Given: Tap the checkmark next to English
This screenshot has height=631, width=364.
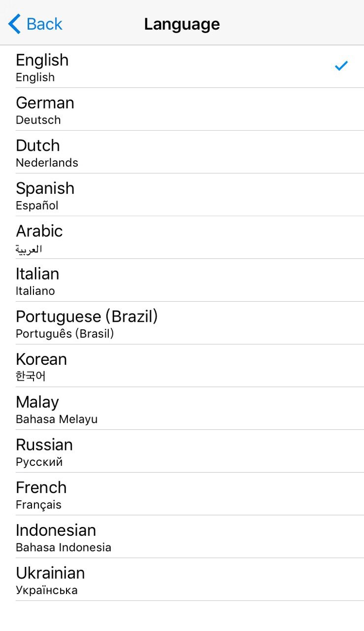Looking at the screenshot, I should tap(341, 66).
